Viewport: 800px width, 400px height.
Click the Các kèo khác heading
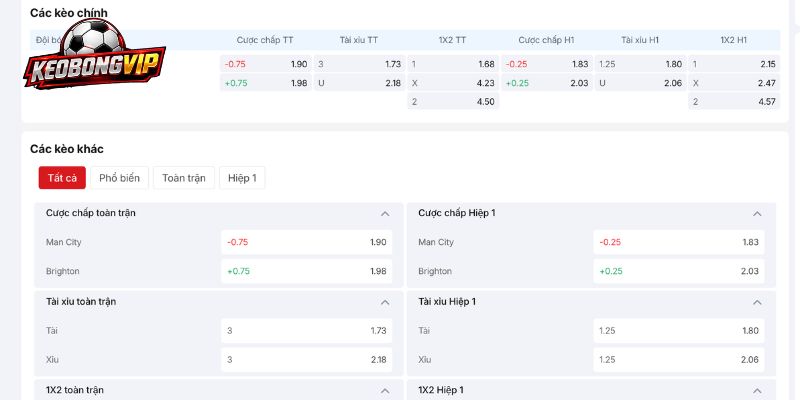point(67,149)
